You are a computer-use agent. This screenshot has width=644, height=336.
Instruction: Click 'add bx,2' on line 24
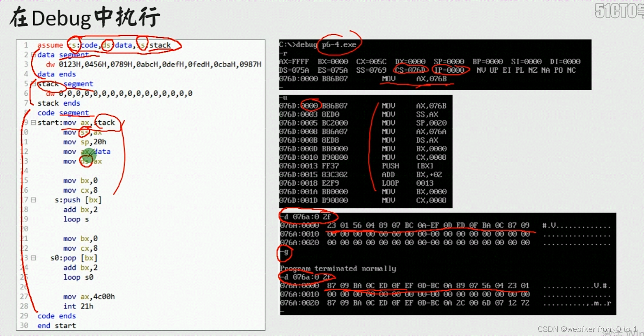coord(80,268)
